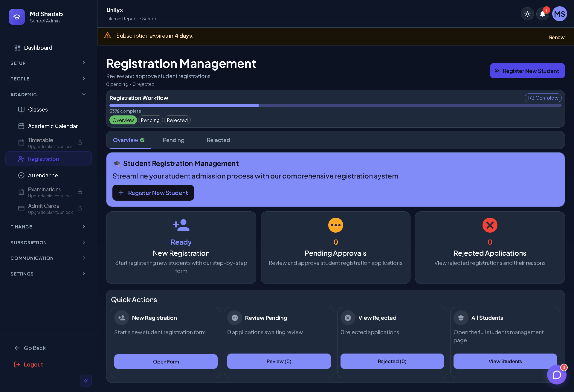
Task: Click the registration workflow progress bar
Action: (x=335, y=105)
